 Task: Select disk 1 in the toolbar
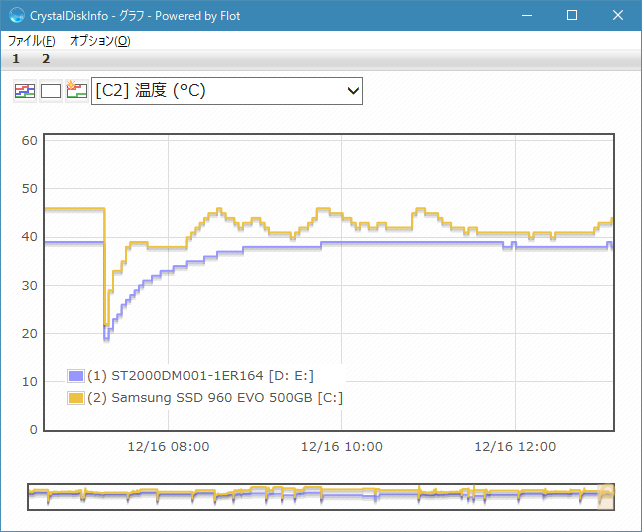[16, 59]
